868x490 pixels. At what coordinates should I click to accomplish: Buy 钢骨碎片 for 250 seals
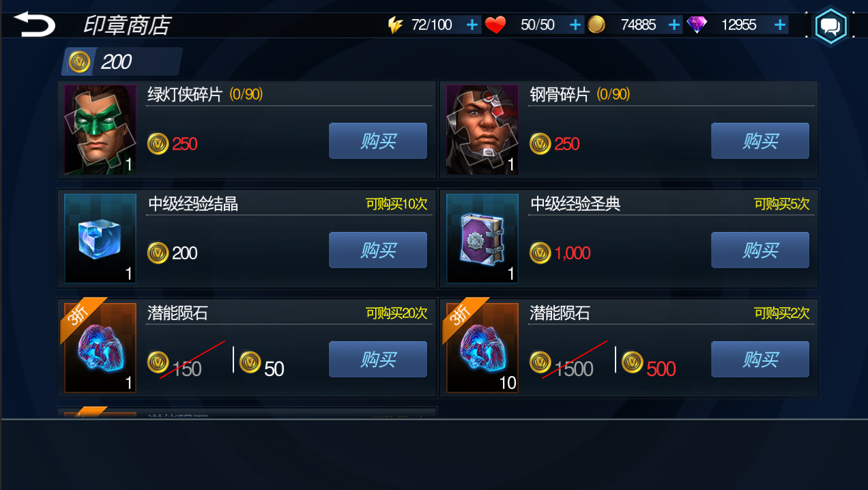pyautogui.click(x=760, y=141)
